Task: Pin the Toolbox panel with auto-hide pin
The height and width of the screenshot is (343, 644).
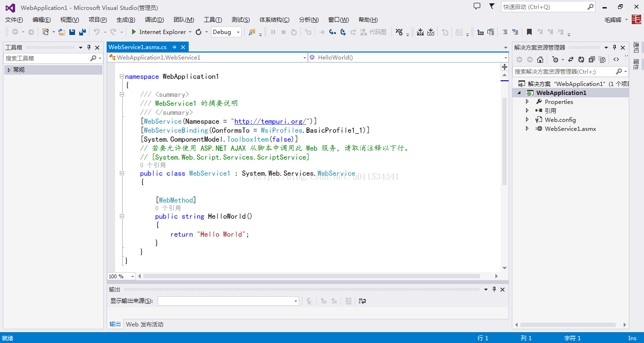Action: coord(89,48)
